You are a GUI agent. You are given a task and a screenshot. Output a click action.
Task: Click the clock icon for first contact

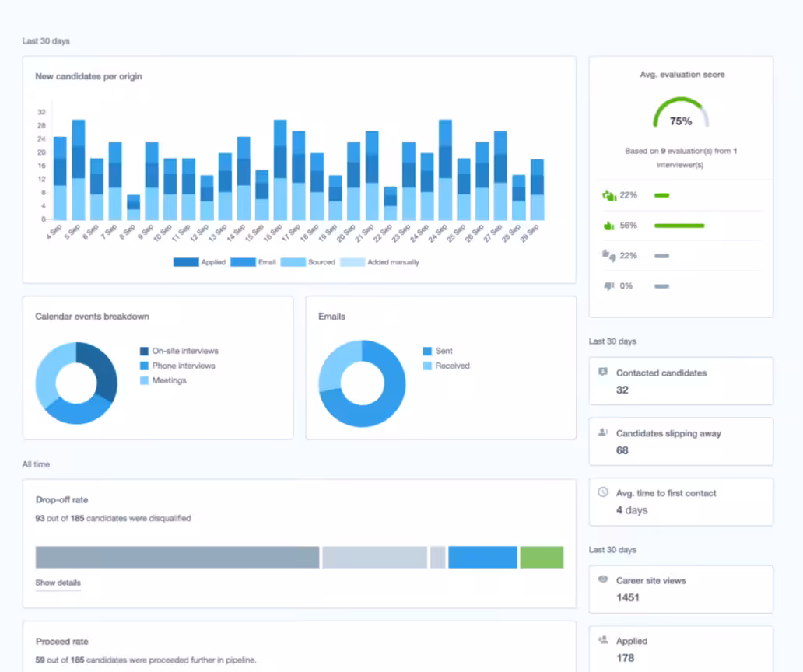603,492
